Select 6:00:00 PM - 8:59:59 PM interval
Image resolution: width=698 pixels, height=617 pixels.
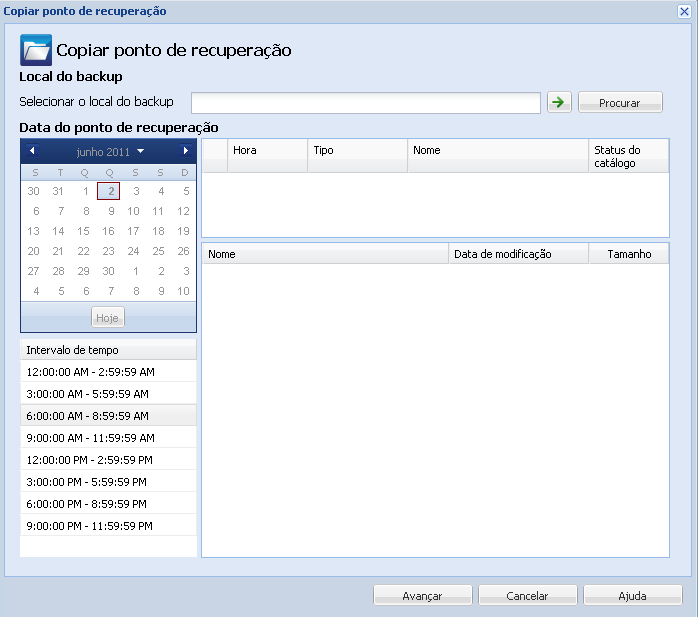[x=108, y=504]
